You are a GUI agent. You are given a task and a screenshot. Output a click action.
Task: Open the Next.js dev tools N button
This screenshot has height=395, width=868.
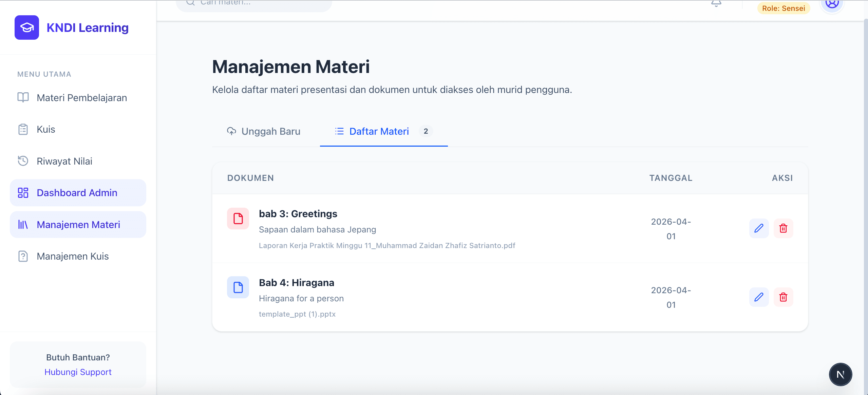pos(841,375)
